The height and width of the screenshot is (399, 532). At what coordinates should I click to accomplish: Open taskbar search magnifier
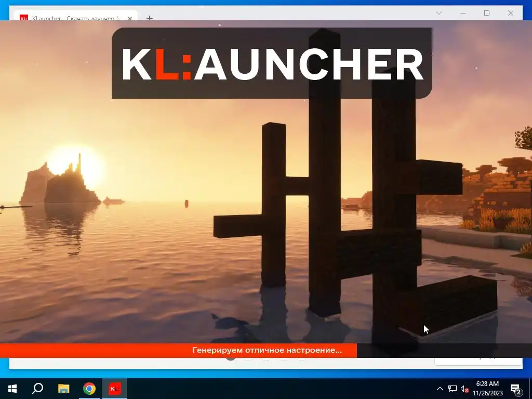[37, 389]
